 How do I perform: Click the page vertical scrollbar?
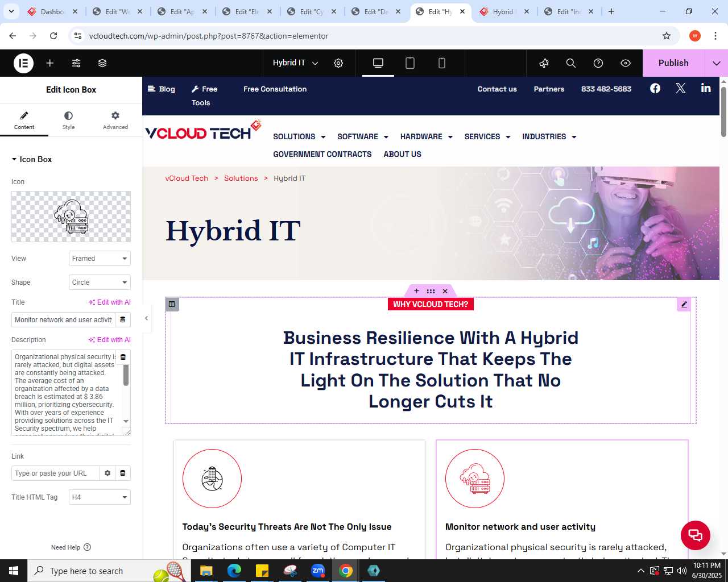[723, 112]
